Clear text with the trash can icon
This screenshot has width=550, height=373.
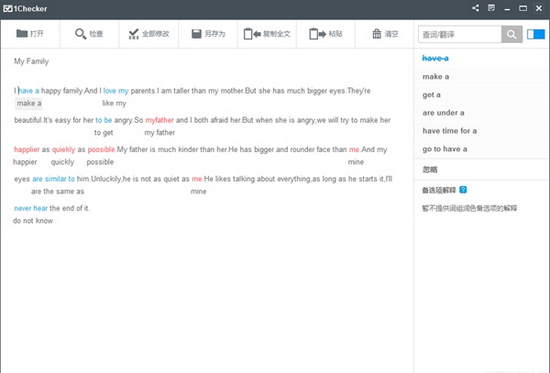(377, 34)
